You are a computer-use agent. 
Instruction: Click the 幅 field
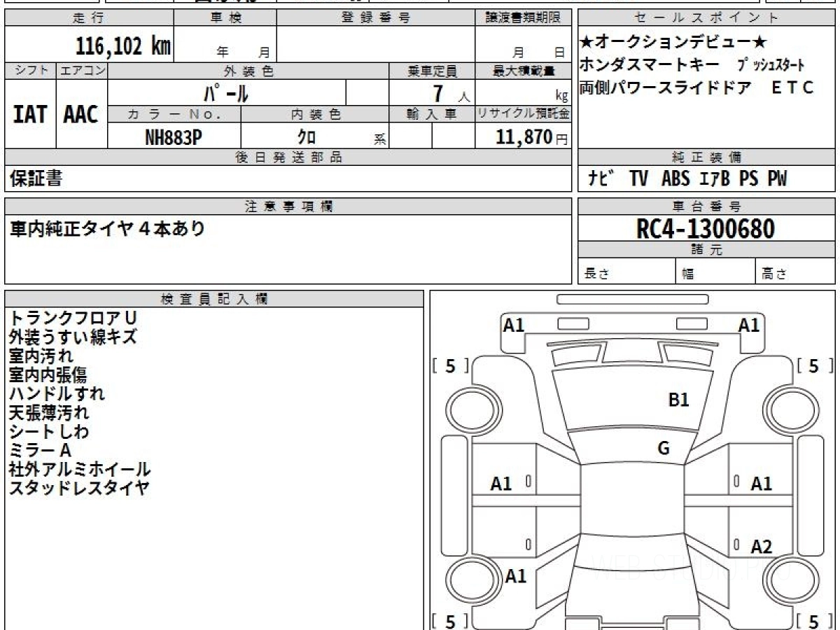[716, 272]
